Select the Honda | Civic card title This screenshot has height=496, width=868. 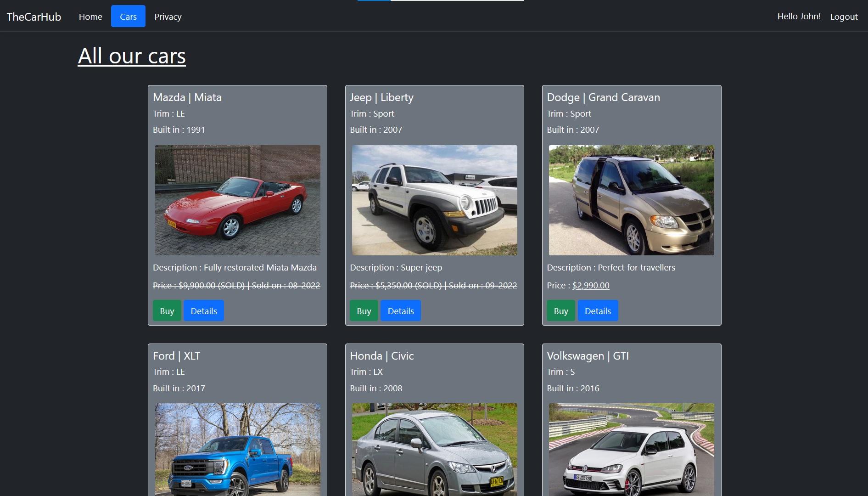pyautogui.click(x=382, y=356)
